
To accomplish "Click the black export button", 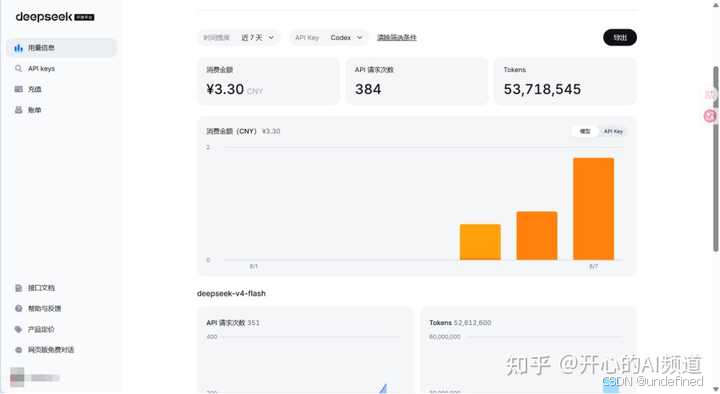I will pyautogui.click(x=620, y=38).
